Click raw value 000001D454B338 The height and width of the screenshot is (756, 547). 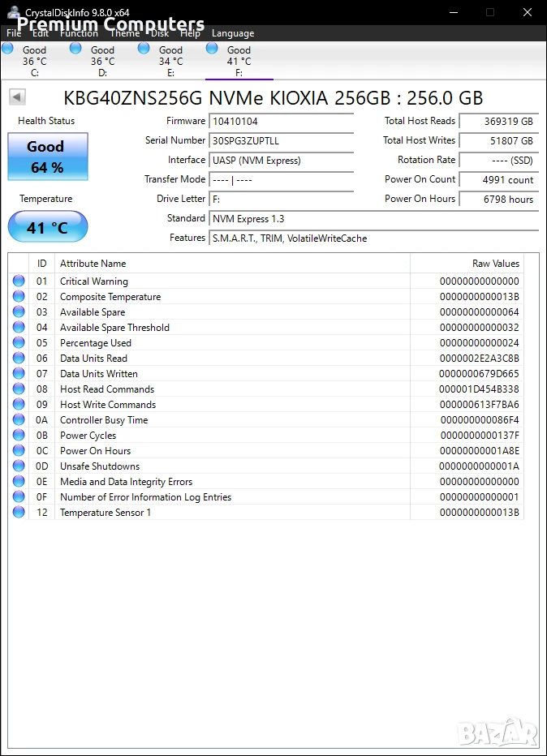point(479,389)
